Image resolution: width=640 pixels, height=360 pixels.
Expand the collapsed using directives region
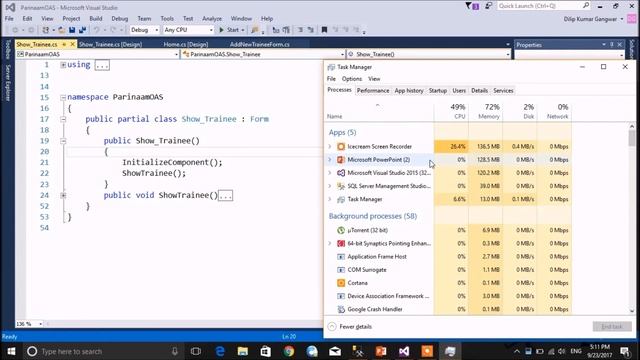coord(63,64)
